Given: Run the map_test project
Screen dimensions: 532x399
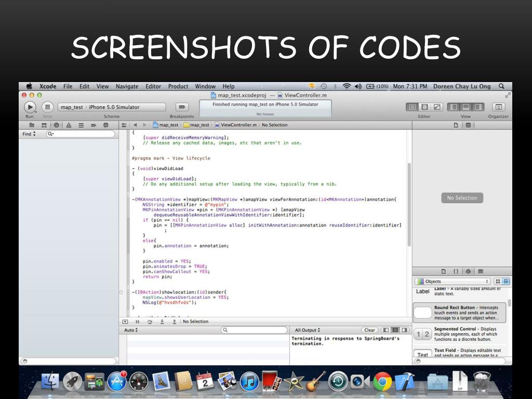Looking at the screenshot, I should click(x=30, y=107).
